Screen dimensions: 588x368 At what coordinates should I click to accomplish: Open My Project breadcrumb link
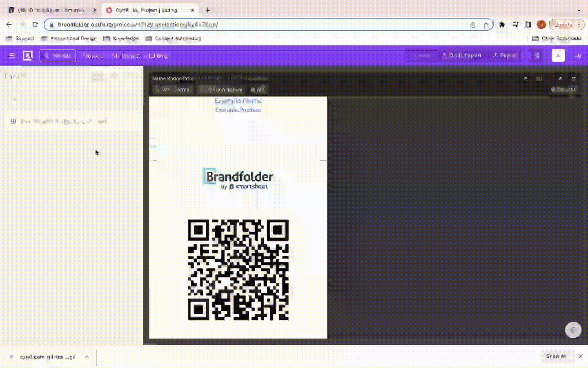126,56
